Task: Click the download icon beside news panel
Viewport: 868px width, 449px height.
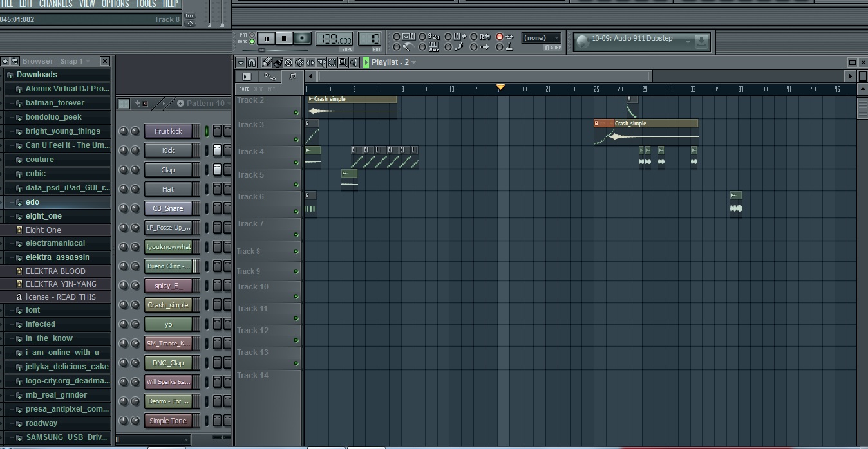Action: pos(702,42)
